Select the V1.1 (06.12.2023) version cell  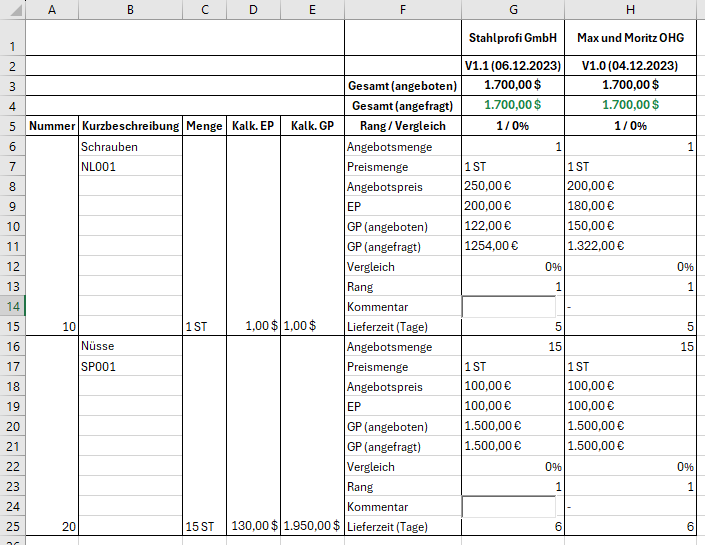[x=512, y=65]
